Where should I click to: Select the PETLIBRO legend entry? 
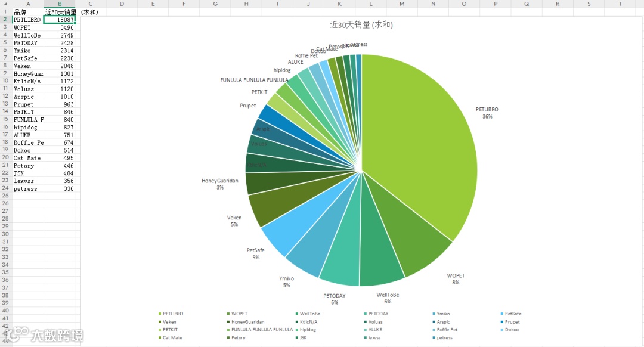(171, 314)
